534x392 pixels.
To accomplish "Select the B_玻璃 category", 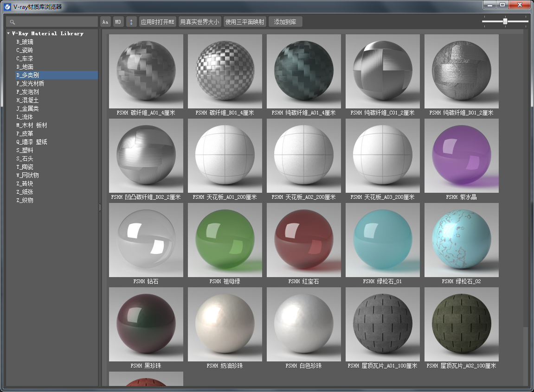I will [25, 42].
